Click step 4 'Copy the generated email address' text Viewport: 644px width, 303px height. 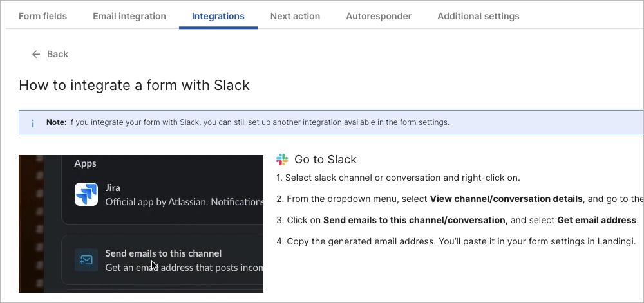(456, 241)
